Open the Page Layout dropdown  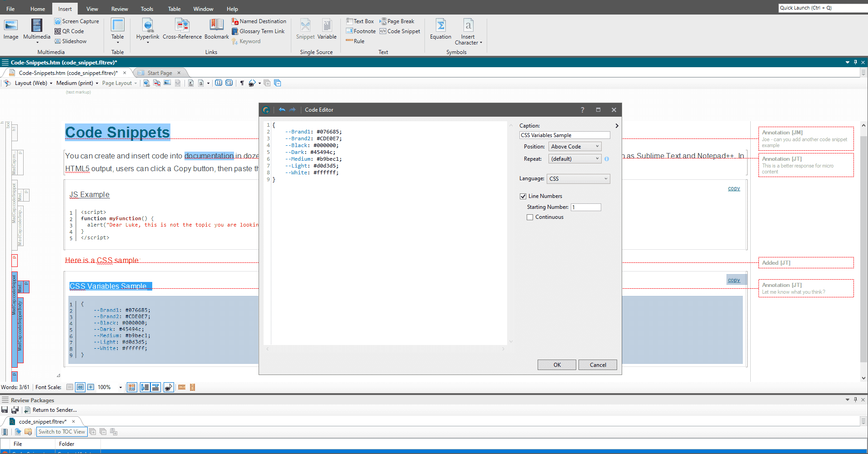(120, 83)
